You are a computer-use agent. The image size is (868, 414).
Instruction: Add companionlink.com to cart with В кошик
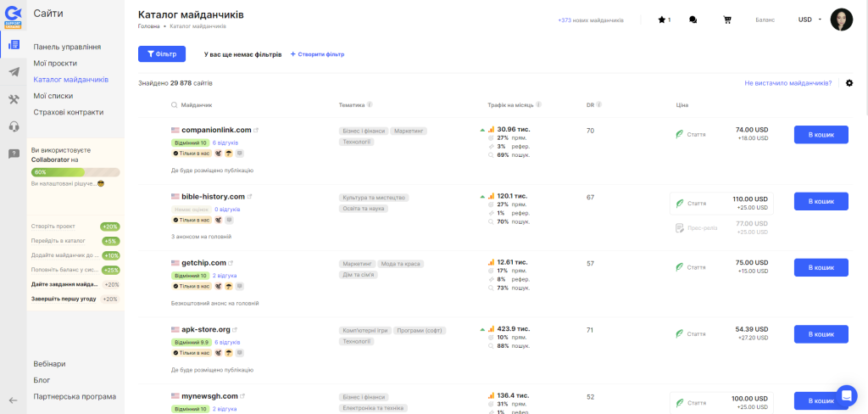(821, 135)
